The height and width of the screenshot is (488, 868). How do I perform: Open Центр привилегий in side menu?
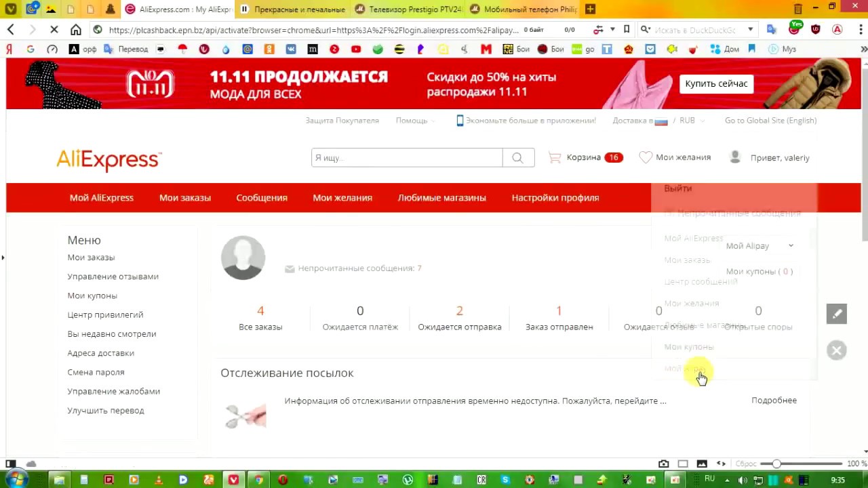(105, 314)
